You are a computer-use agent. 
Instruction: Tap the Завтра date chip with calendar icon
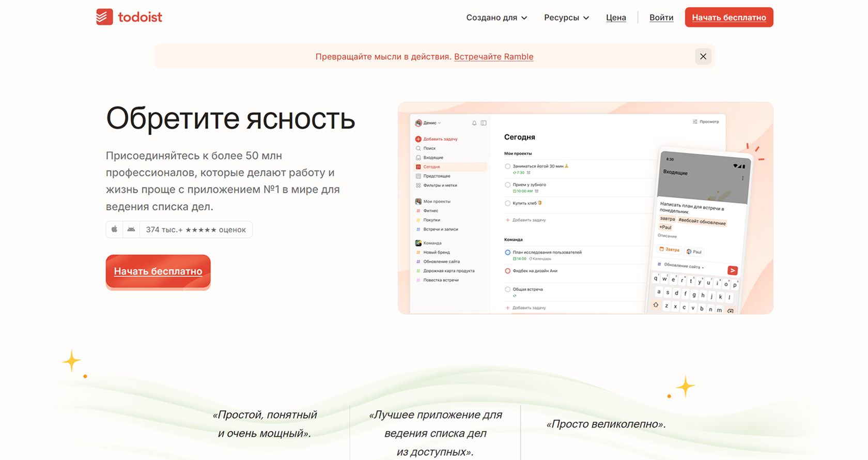click(670, 249)
